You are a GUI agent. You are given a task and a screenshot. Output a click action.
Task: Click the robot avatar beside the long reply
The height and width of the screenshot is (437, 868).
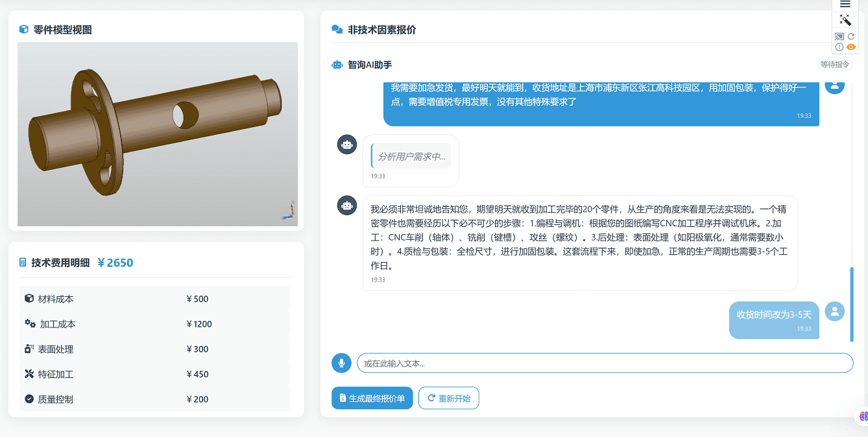click(x=347, y=206)
